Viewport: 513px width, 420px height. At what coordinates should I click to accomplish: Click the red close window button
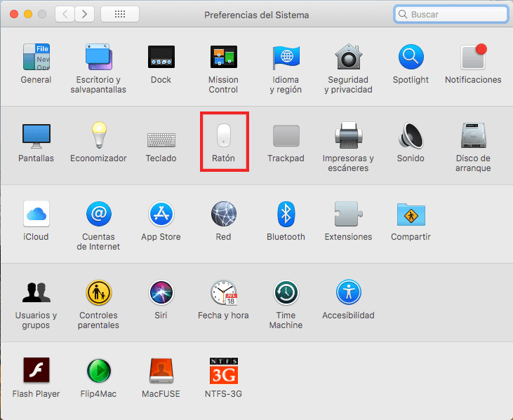(14, 14)
